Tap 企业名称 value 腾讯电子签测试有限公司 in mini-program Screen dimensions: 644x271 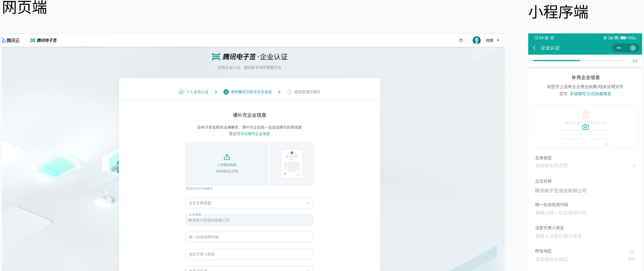pyautogui.click(x=561, y=191)
